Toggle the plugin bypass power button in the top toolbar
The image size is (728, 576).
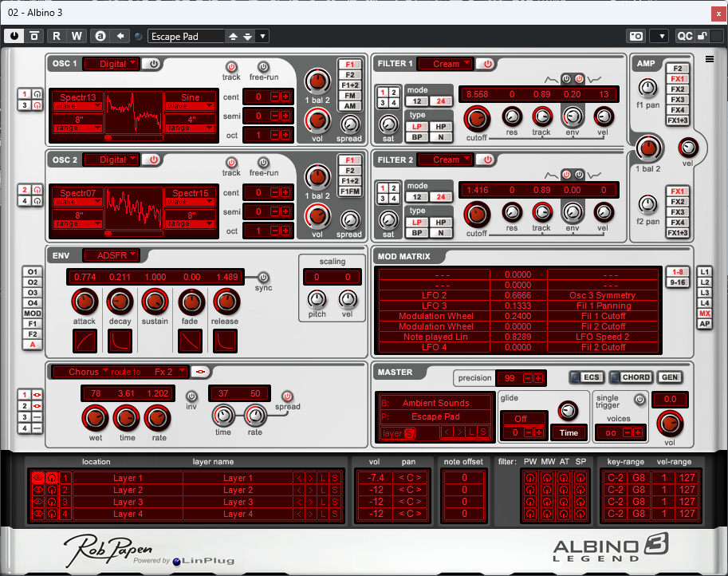click(14, 36)
